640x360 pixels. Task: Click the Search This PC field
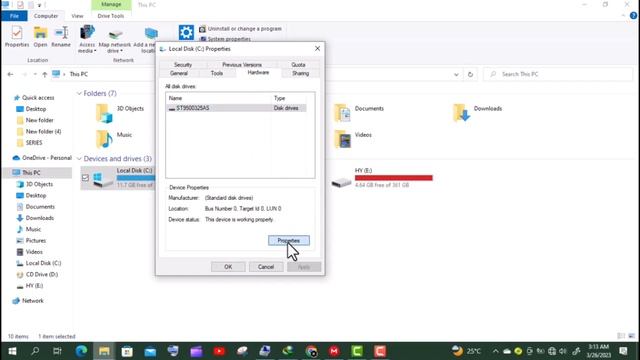(x=558, y=74)
